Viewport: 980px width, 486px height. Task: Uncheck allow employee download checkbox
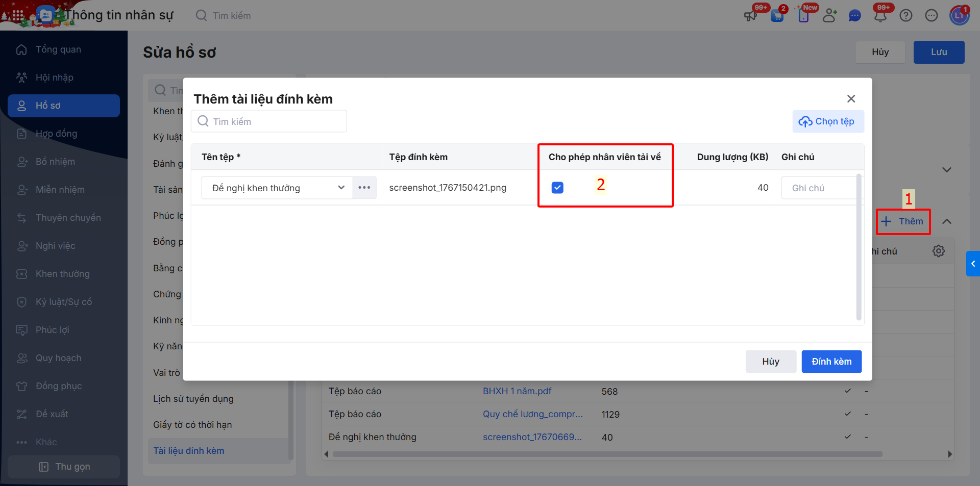[557, 188]
